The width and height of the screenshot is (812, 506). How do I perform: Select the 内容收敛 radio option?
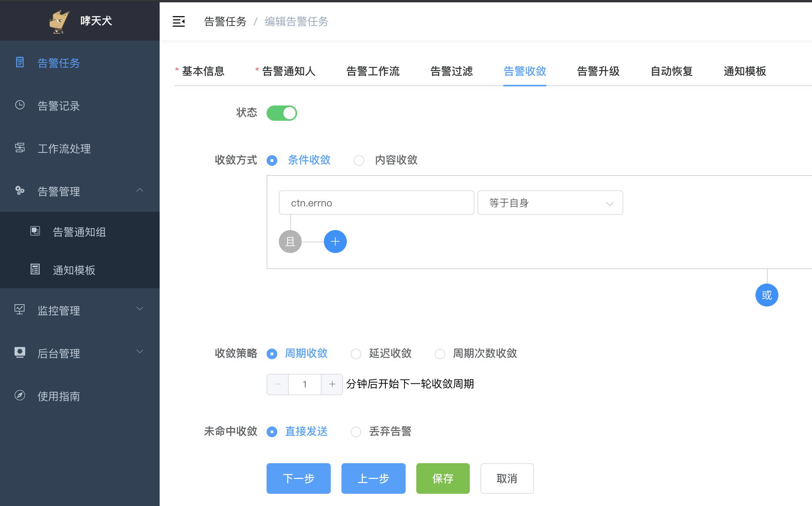(x=359, y=161)
